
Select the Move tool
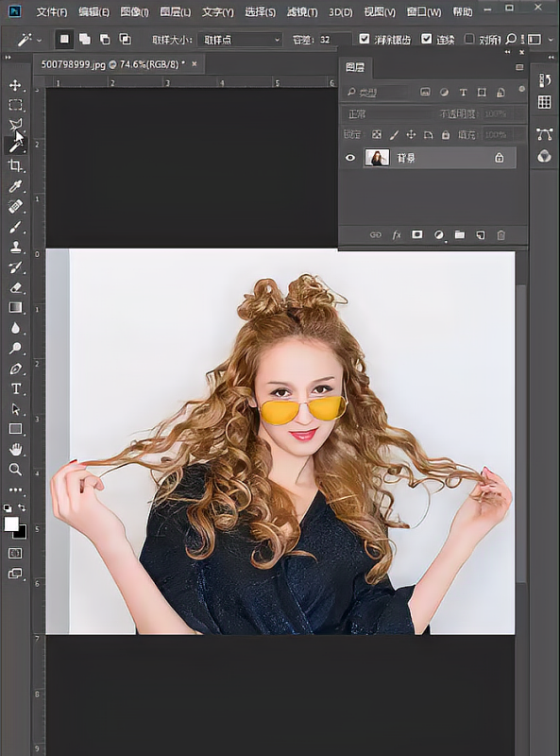pyautogui.click(x=15, y=85)
